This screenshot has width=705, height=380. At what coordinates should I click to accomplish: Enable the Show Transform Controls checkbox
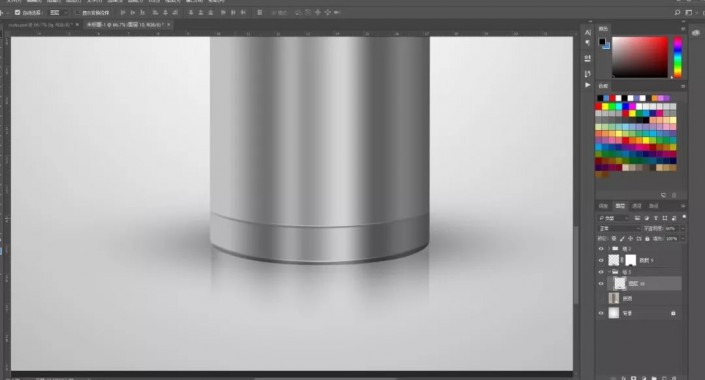pos(77,13)
